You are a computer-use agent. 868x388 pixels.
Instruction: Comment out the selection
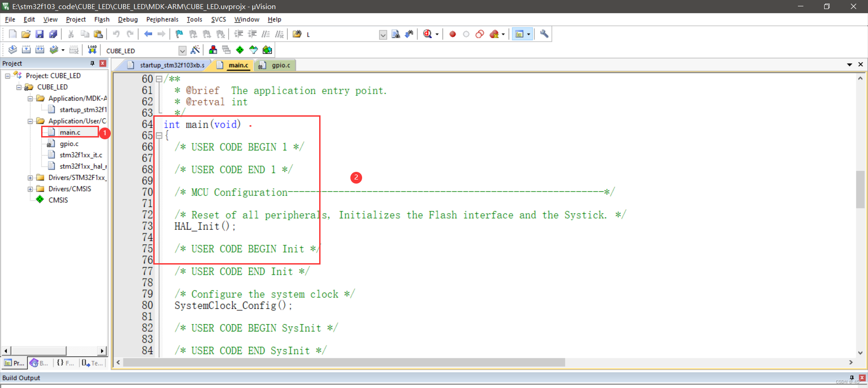coord(266,34)
